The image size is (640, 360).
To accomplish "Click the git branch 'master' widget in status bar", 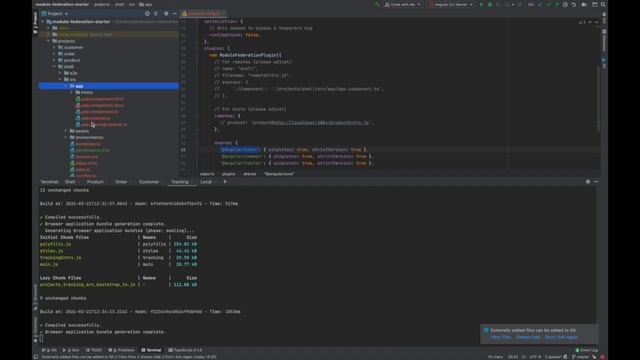I will pos(580,357).
